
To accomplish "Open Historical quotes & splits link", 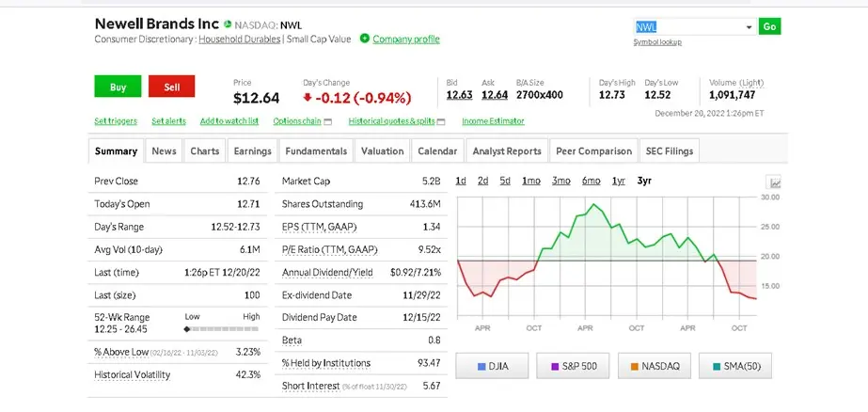I will [392, 121].
